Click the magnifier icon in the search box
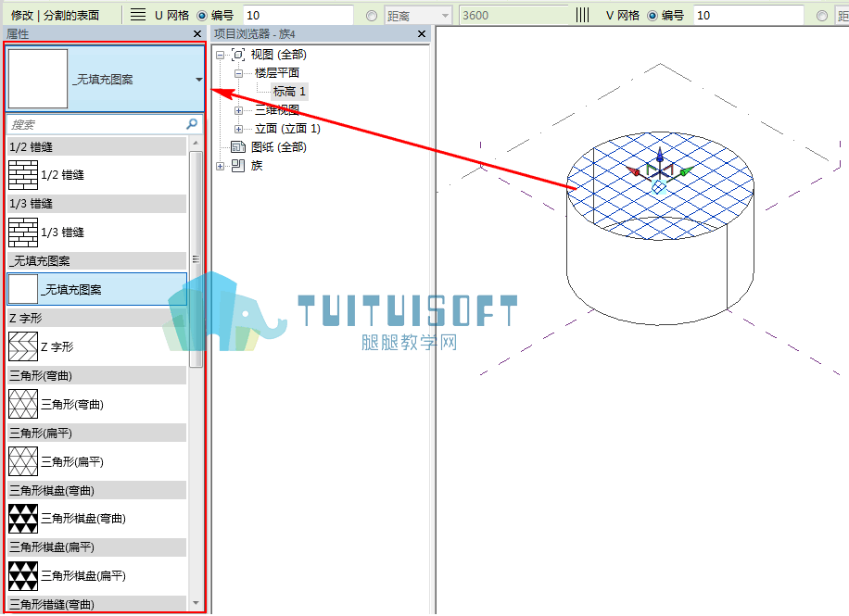Screen dimensions: 849x616 tap(192, 124)
